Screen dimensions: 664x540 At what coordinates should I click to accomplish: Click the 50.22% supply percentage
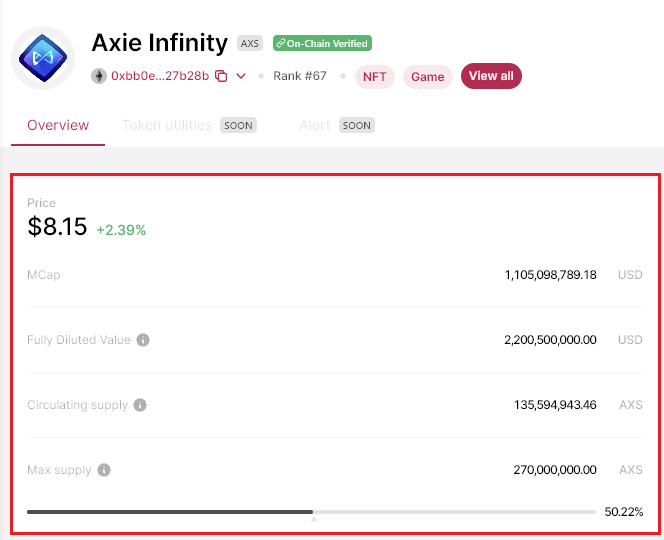tap(624, 512)
